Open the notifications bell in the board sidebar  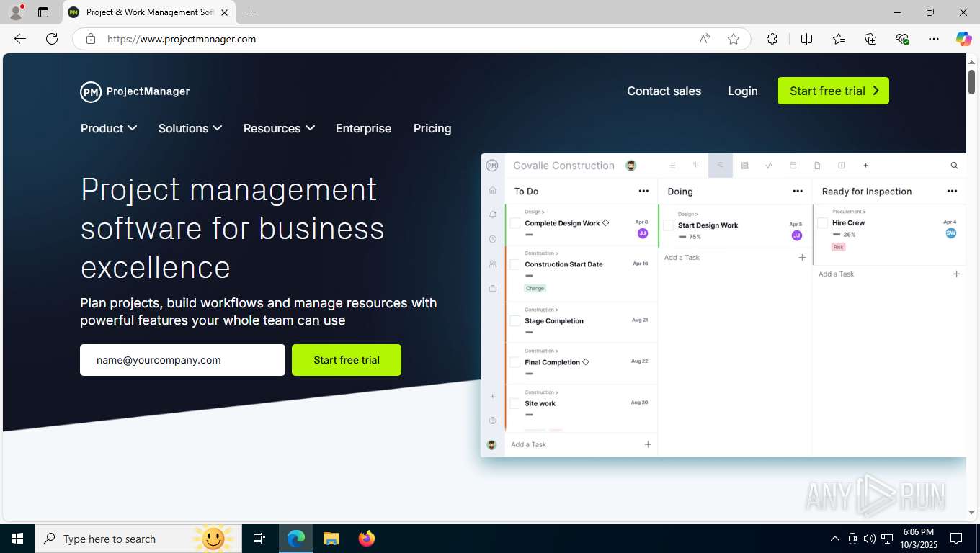point(493,215)
